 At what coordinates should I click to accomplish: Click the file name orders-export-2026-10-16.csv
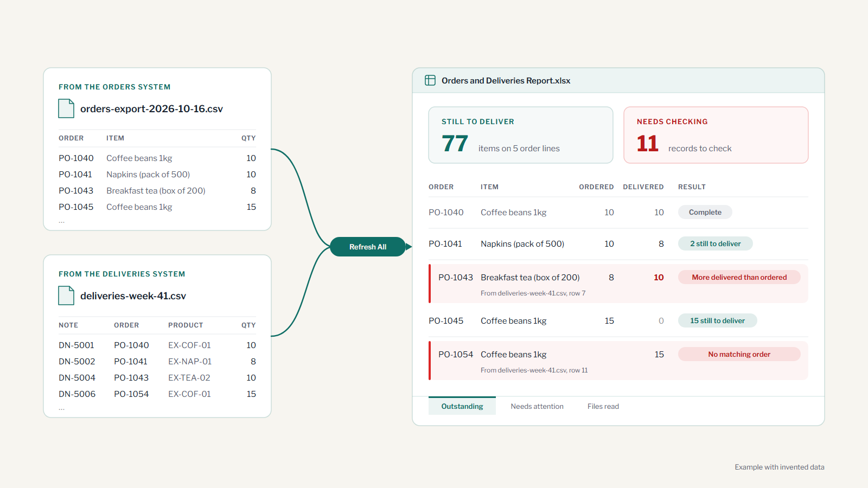click(151, 109)
